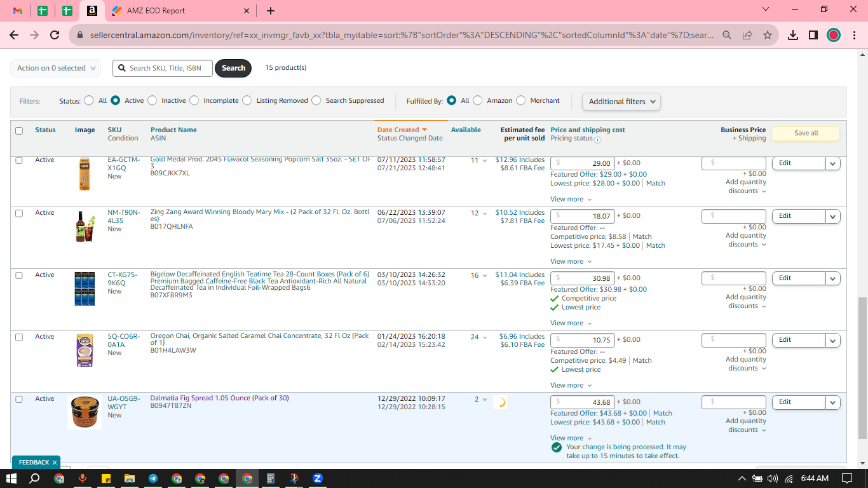Switch to the Amazon Seller Central tab

92,11
